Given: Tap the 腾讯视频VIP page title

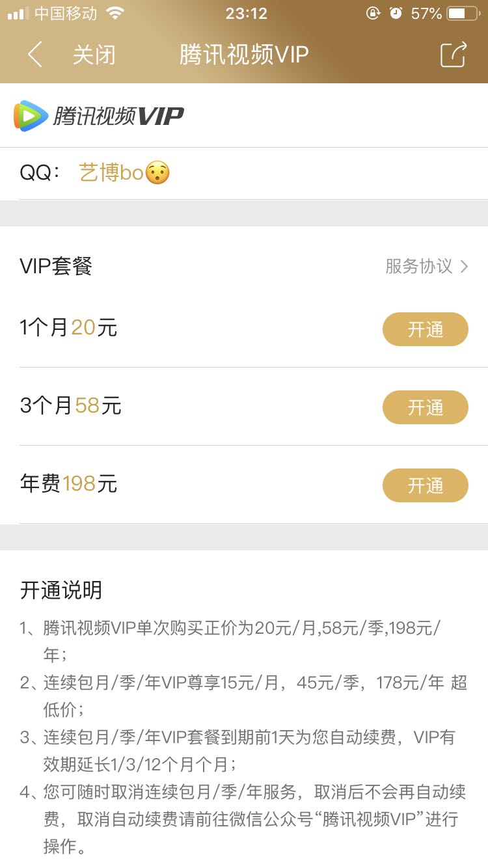Looking at the screenshot, I should (x=243, y=55).
